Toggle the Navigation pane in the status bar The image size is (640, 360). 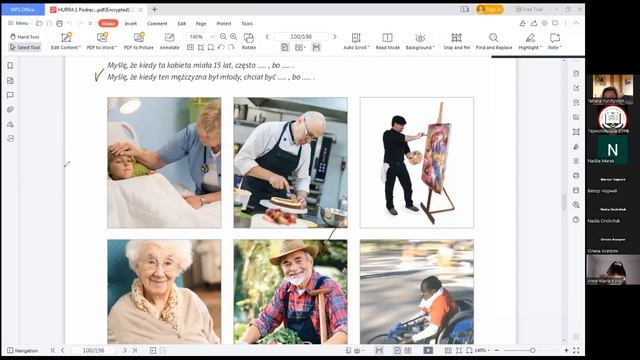click(x=22, y=351)
